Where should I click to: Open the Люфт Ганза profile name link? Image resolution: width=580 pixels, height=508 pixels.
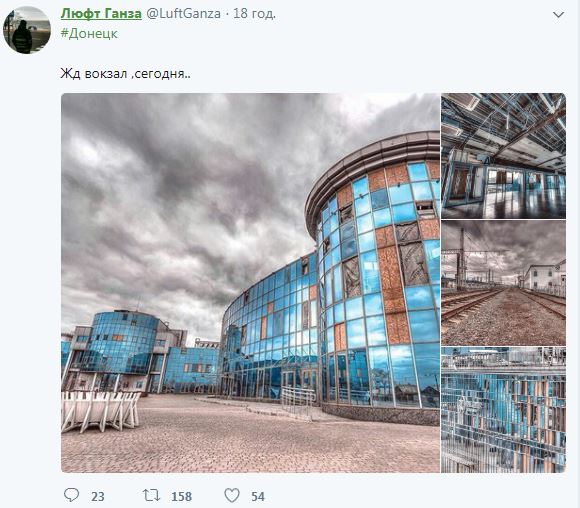[x=101, y=14]
